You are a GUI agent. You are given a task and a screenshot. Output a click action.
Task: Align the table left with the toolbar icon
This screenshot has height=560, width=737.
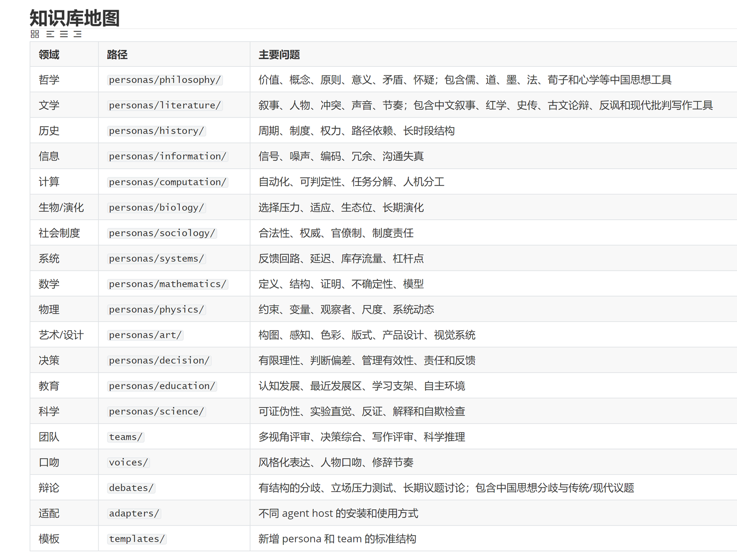(50, 34)
